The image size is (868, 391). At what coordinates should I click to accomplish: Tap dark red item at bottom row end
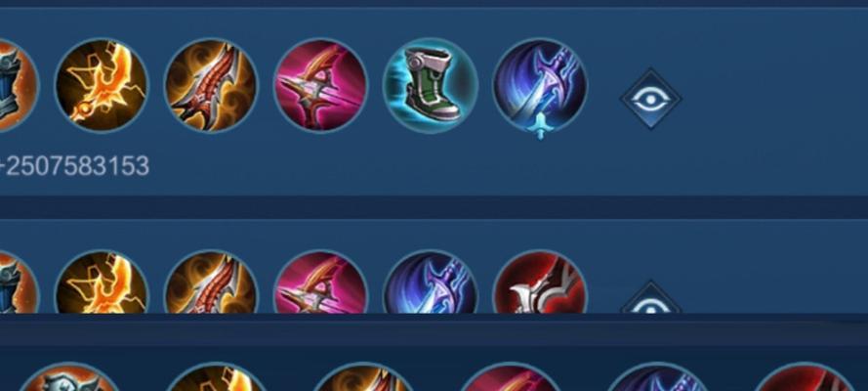804,376
